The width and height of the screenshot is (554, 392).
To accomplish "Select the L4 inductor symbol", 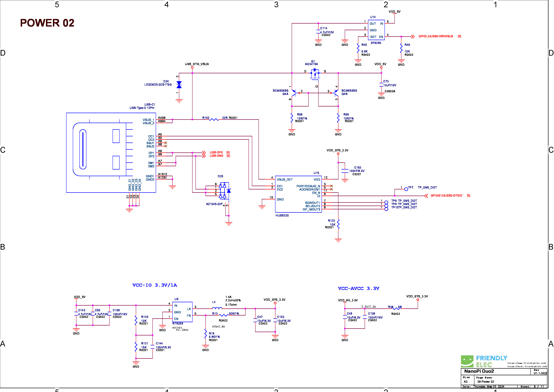I will (x=217, y=308).
